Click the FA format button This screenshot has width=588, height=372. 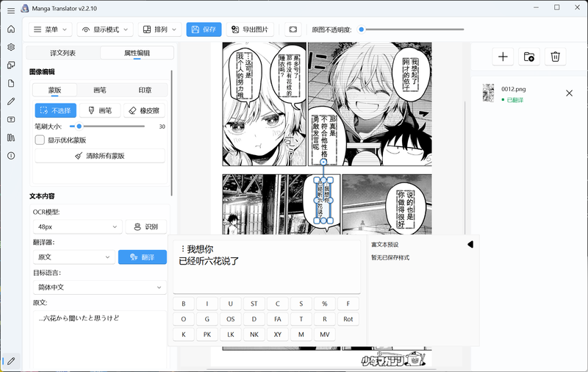coord(278,319)
